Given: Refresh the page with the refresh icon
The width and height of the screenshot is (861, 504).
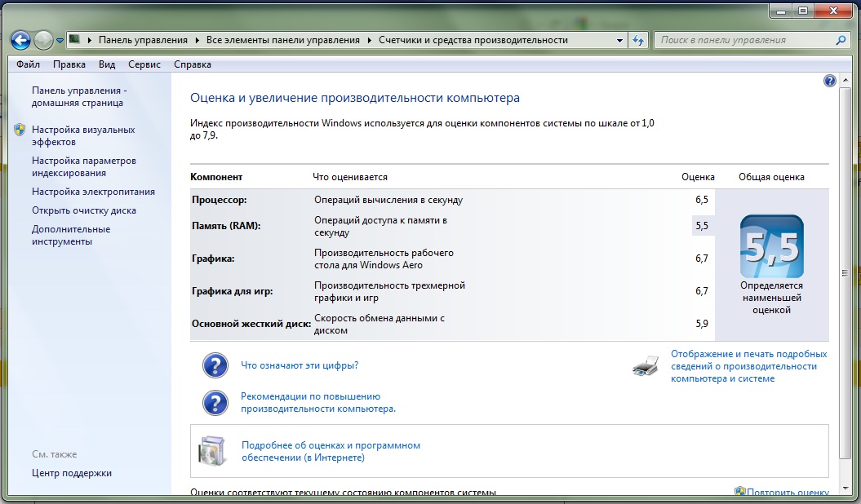Looking at the screenshot, I should pos(638,40).
